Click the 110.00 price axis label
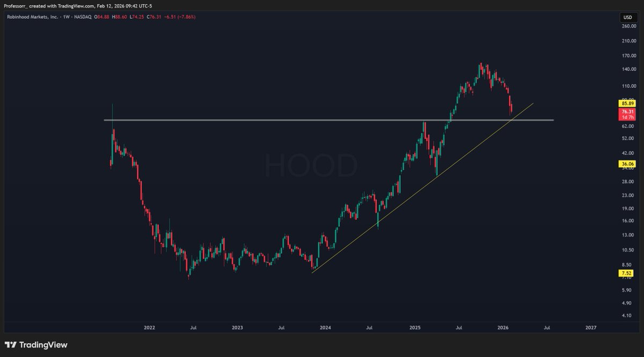 click(x=629, y=86)
